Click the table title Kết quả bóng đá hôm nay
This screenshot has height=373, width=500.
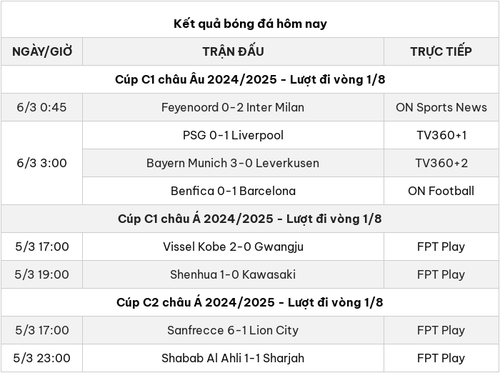click(x=250, y=24)
